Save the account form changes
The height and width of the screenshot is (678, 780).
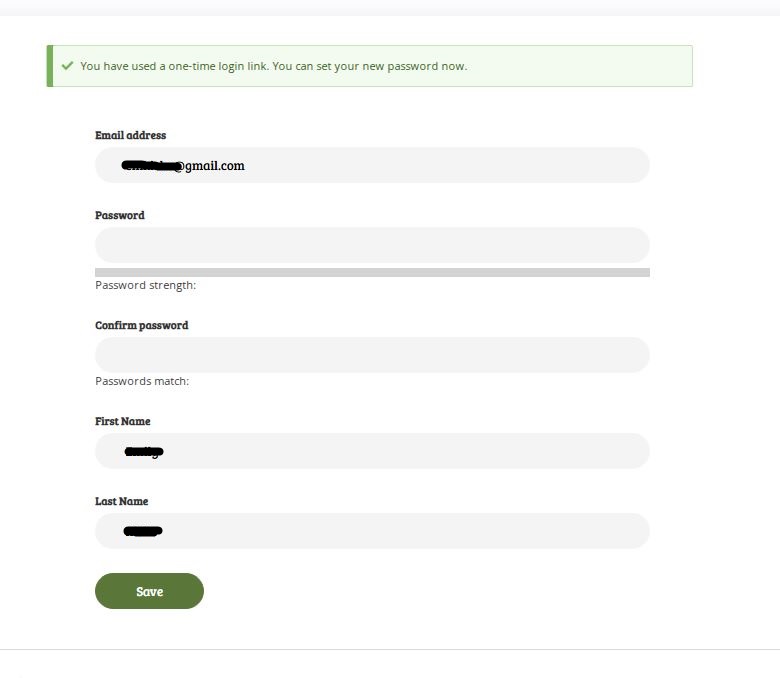pos(149,591)
